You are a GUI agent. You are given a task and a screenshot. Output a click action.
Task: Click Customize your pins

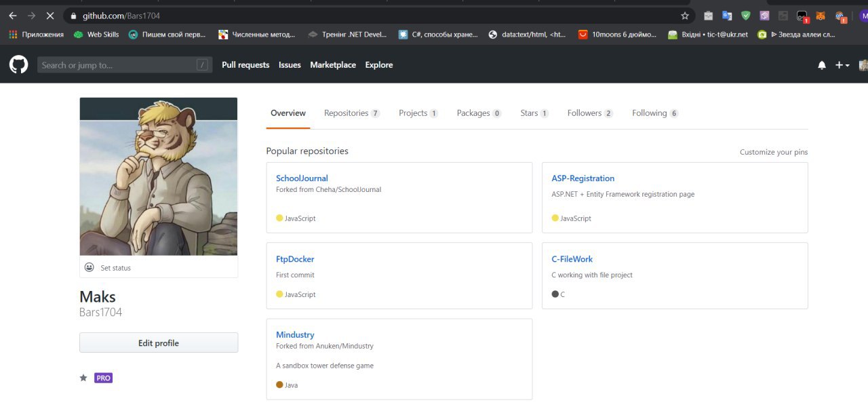tap(774, 152)
